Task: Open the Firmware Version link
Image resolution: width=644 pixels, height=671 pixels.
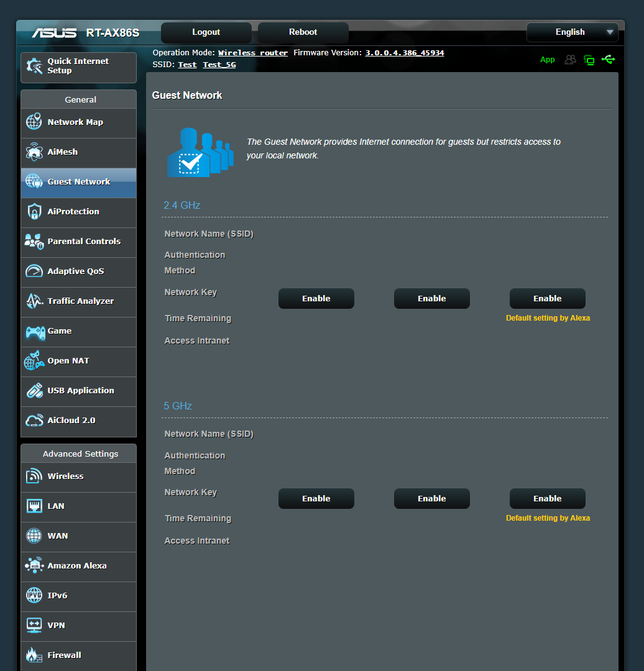Action: pyautogui.click(x=404, y=53)
